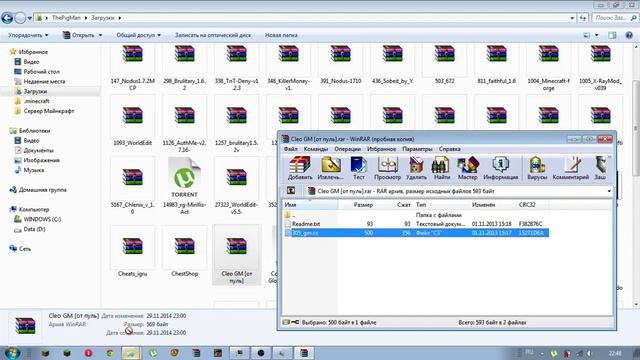The height and width of the screenshot is (360, 640).
Task: Open the Найти (Find) binoculars tool
Action: click(x=442, y=168)
